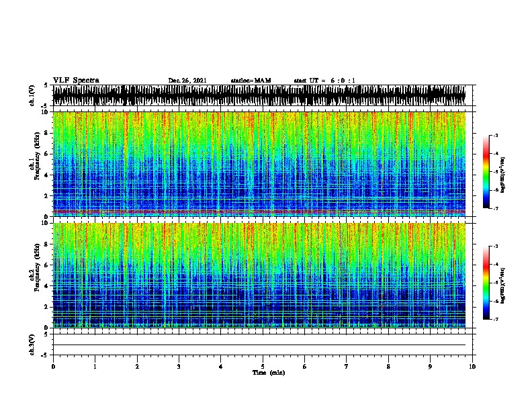Viewport: 532px width, 411px height.
Task: Click the "-7" tick on ch.1 colorbar
Action: click(x=495, y=208)
